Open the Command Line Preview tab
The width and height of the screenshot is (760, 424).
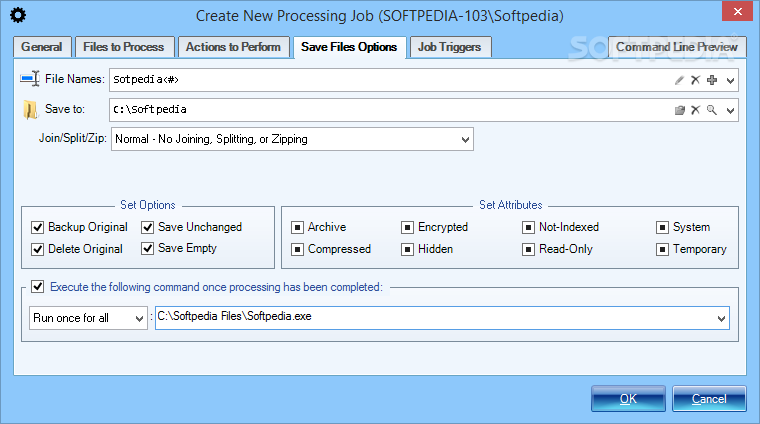[x=677, y=47]
